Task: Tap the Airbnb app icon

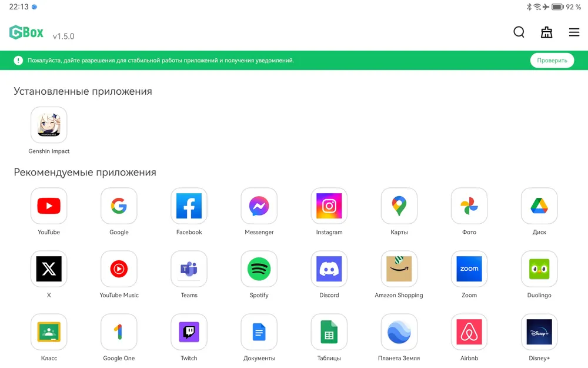Action: [469, 332]
